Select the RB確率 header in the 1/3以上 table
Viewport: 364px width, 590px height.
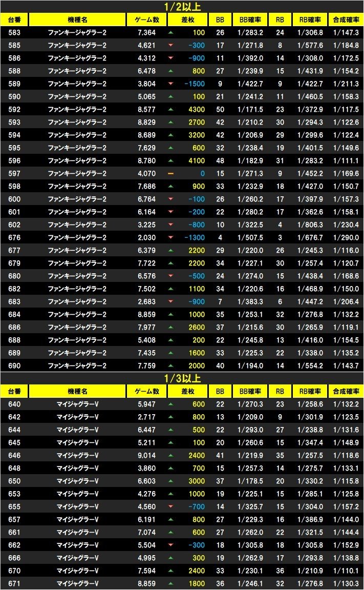tap(310, 391)
